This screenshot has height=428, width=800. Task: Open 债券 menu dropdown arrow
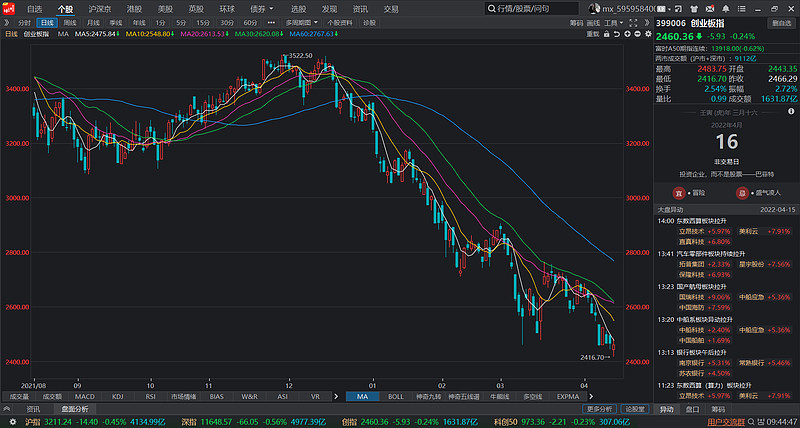(x=271, y=9)
